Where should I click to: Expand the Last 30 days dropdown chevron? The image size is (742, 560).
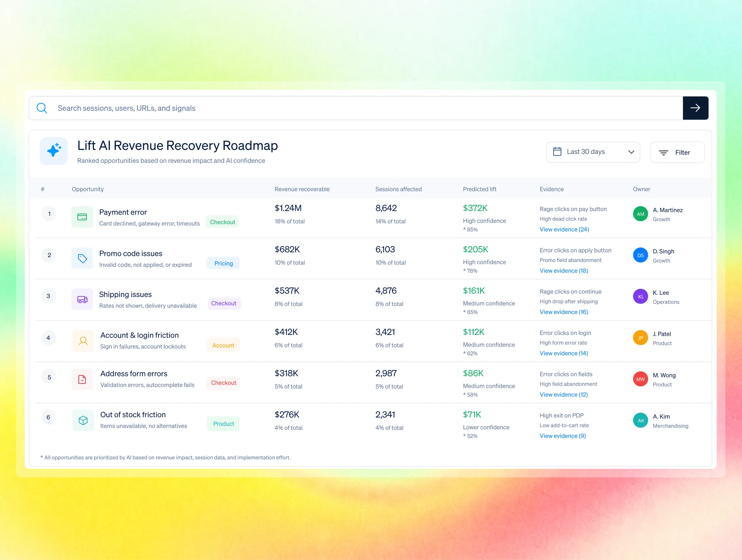(631, 152)
